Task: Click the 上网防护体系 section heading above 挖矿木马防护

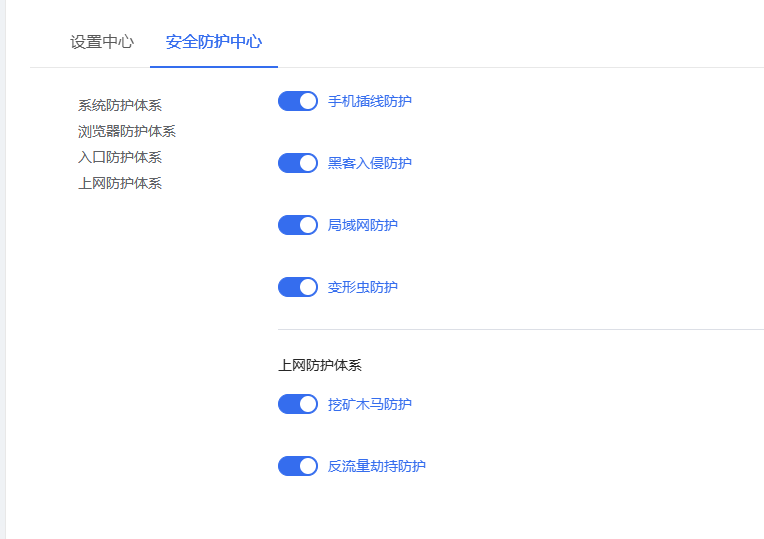Action: (x=320, y=366)
